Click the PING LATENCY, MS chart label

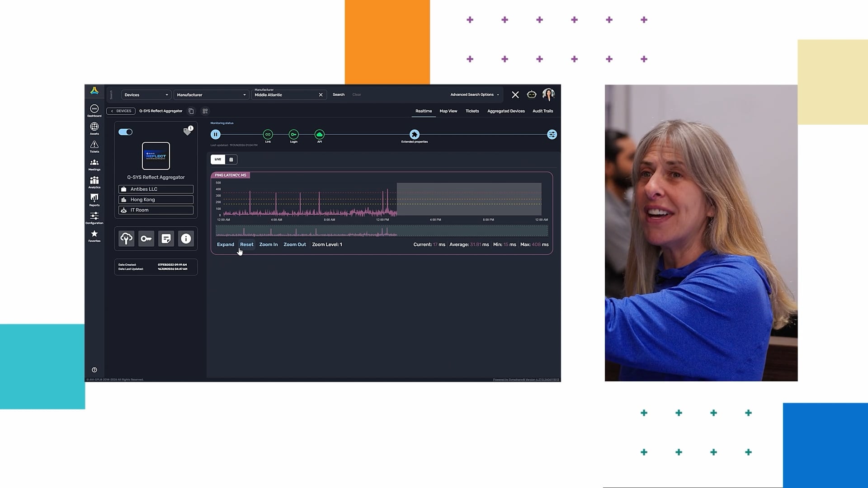point(231,175)
